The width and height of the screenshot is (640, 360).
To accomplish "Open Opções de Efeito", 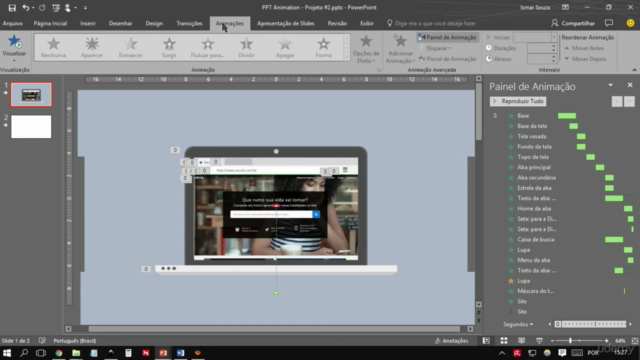I will click(x=366, y=49).
